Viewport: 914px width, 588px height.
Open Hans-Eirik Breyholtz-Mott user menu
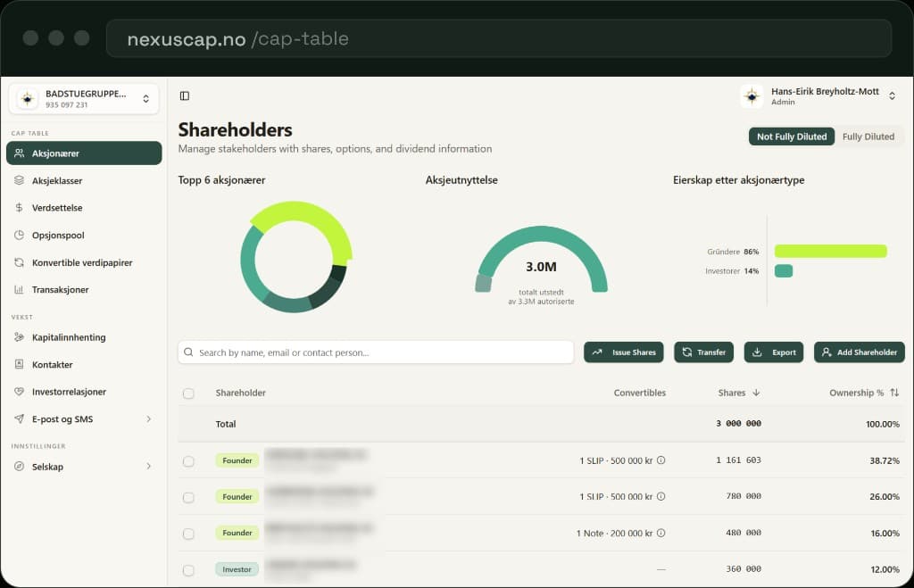pos(819,96)
